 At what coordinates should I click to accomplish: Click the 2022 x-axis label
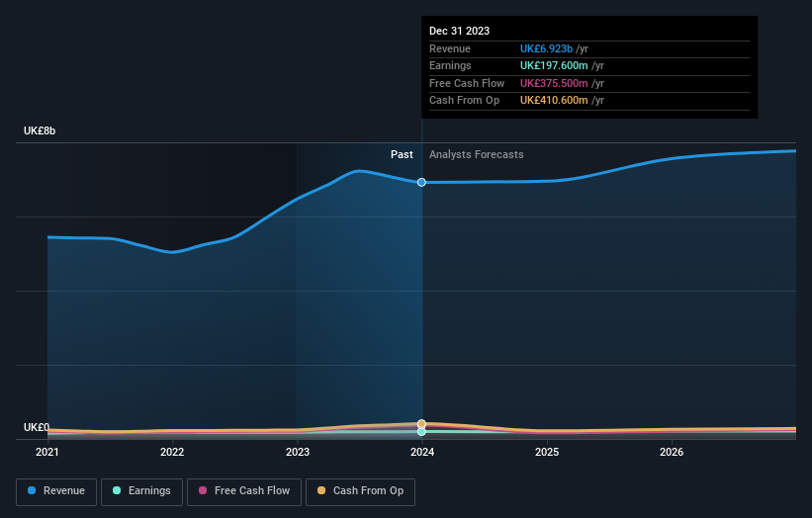tap(172, 452)
